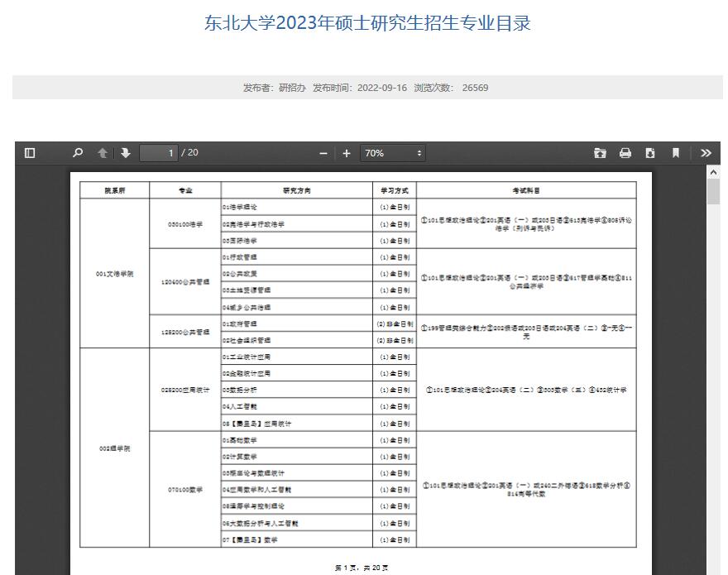Click major cell 070100数学
The image size is (728, 575).
click(185, 490)
